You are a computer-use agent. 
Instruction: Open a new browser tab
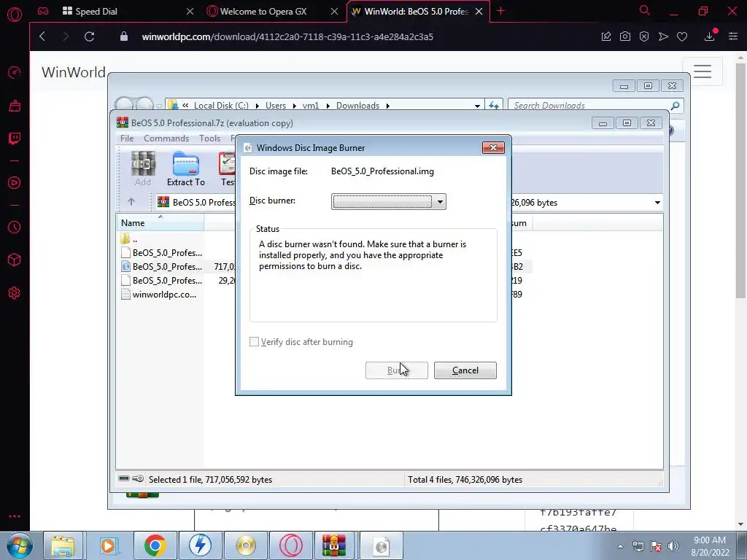pyautogui.click(x=500, y=11)
